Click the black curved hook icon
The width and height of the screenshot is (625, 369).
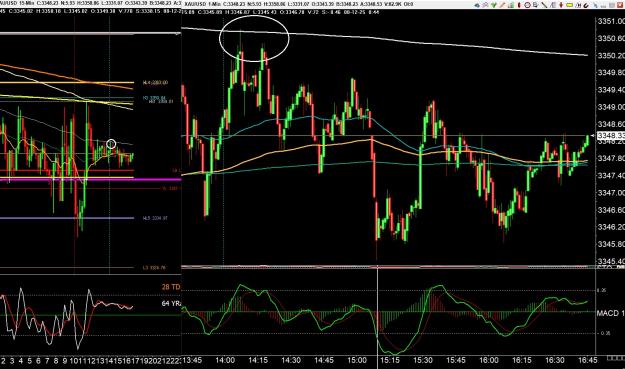tap(586, 5)
